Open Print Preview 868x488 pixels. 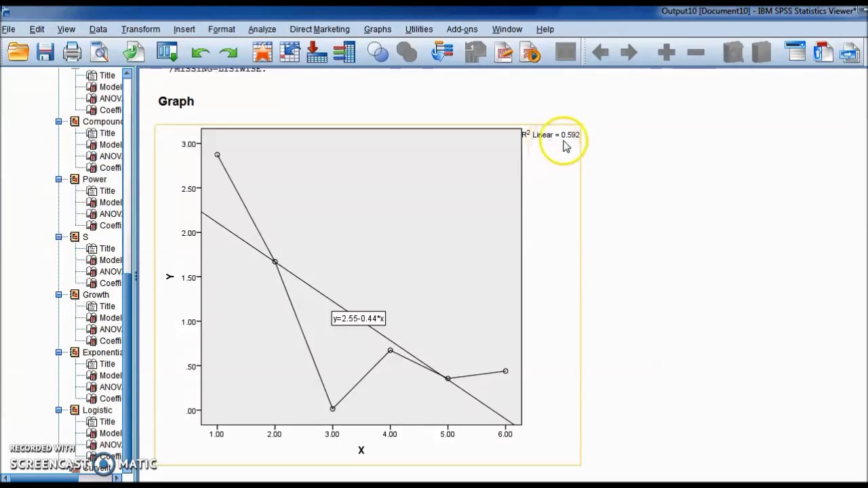coord(100,52)
